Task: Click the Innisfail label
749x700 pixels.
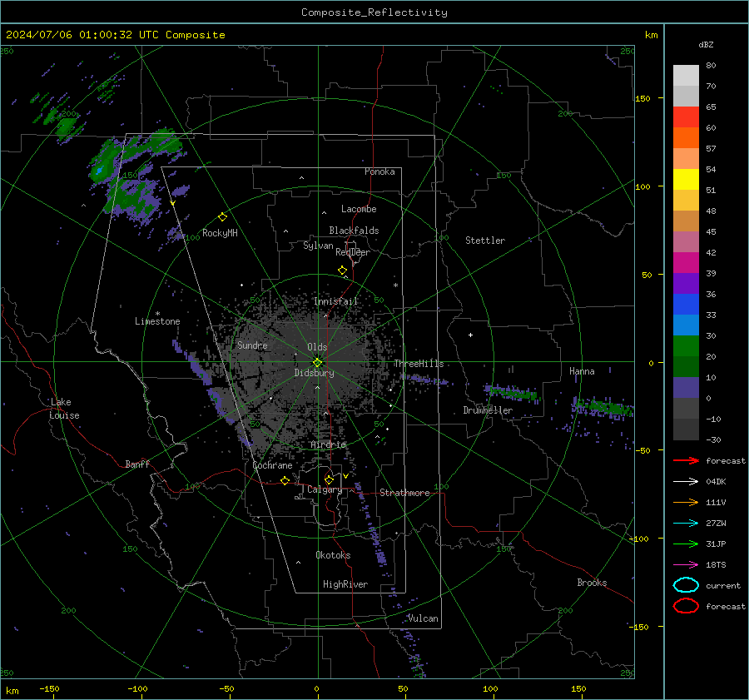Action: click(x=335, y=301)
